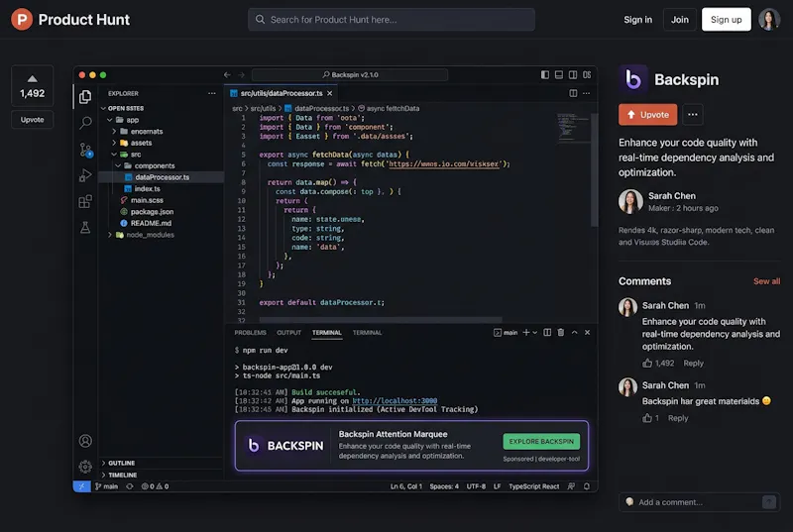Open README.md in the explorer
The height and width of the screenshot is (532, 793).
(151, 223)
